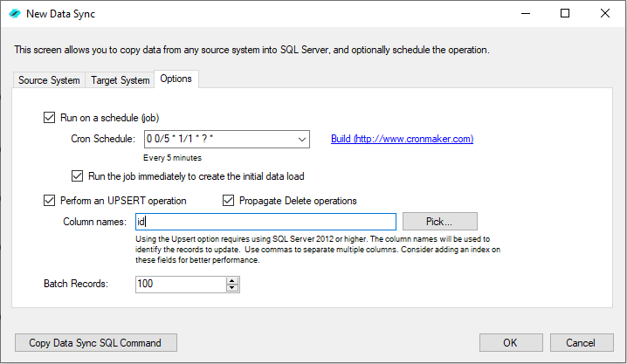Close the New Data Sync dialog
627x364 pixels.
point(605,13)
